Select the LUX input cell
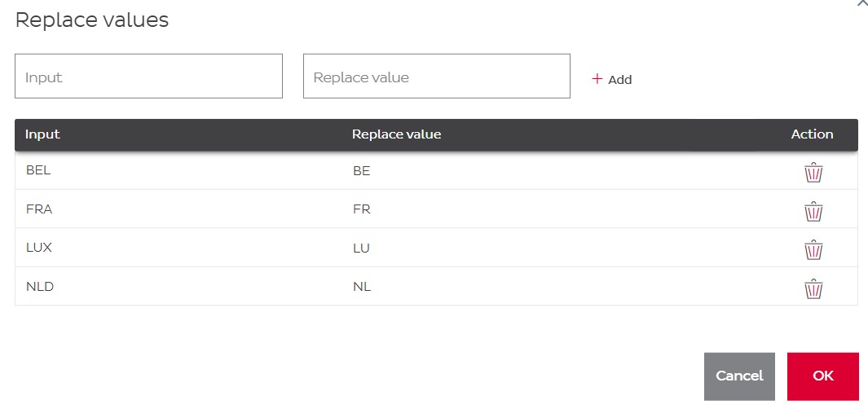868x409 pixels. point(39,248)
